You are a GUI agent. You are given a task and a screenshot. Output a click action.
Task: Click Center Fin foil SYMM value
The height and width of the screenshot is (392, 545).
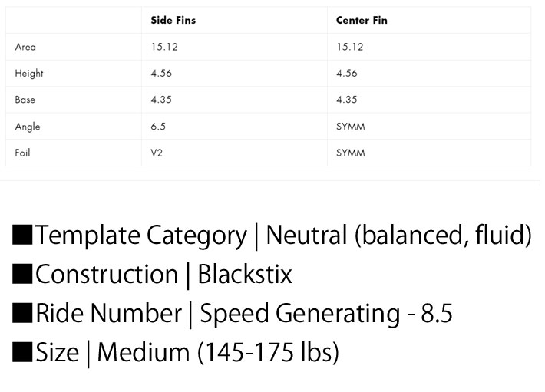tap(350, 153)
